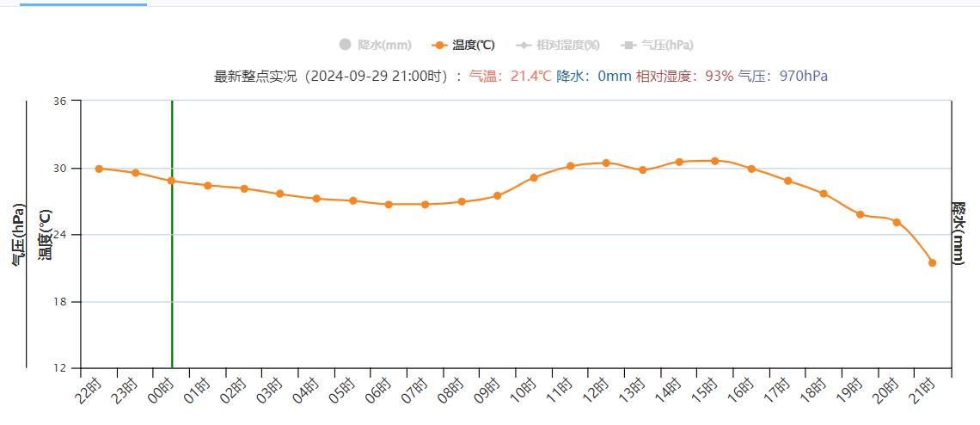Image resolution: width=980 pixels, height=425 pixels.
Task: Click the temperature data point at 09时
Action: click(498, 196)
